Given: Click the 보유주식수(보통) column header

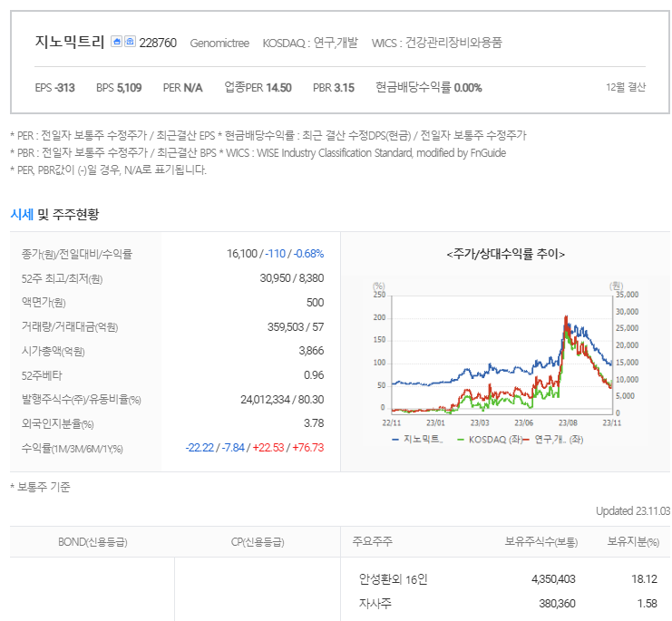Looking at the screenshot, I should click(541, 542).
